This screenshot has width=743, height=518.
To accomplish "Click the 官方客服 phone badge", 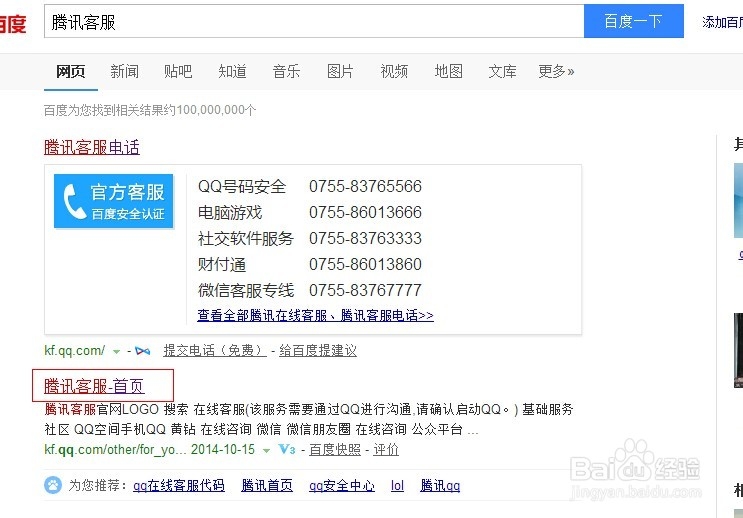I will pyautogui.click(x=114, y=201).
